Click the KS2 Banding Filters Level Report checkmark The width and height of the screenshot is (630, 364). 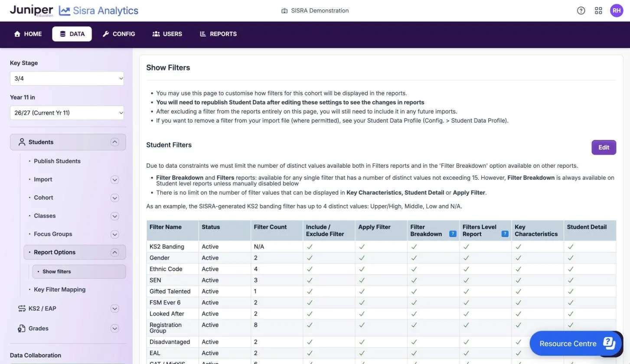(466, 247)
